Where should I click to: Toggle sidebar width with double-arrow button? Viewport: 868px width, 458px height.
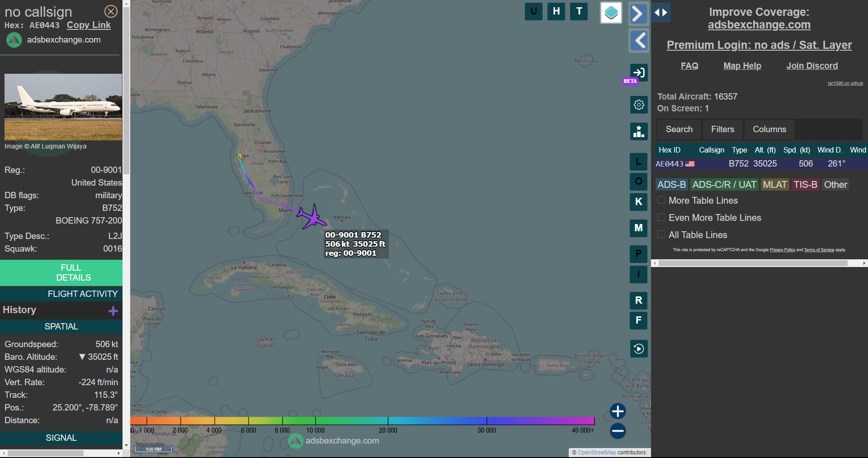coord(661,13)
